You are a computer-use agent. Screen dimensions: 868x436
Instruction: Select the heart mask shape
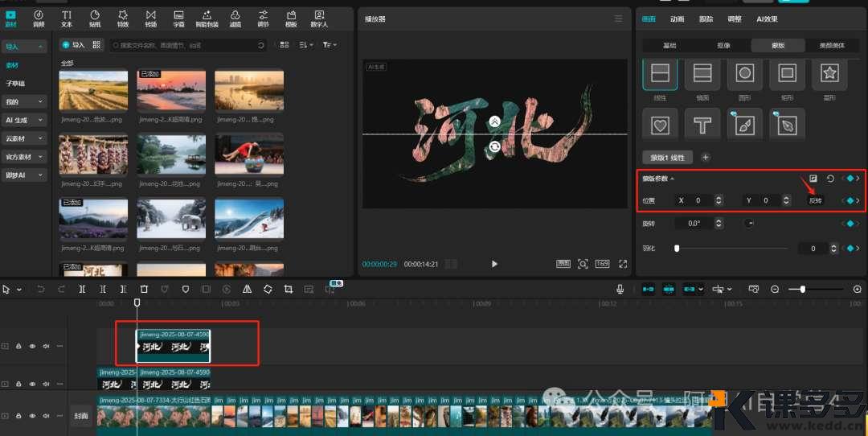660,124
